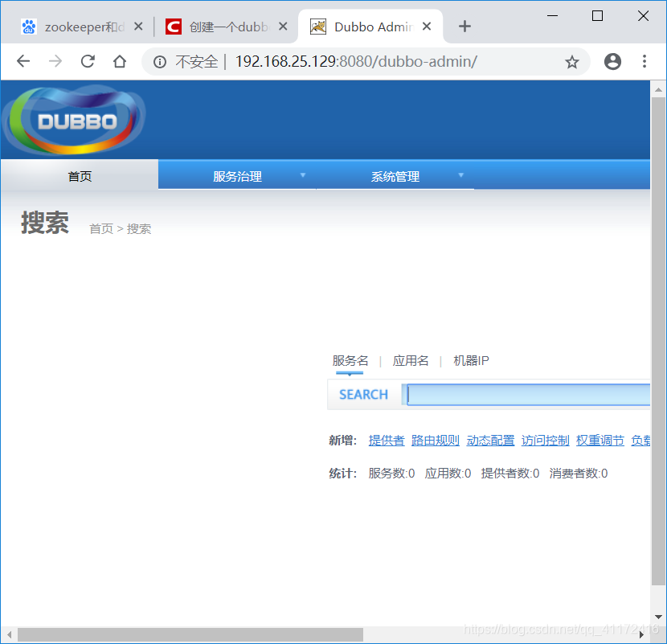Click the back arrow in the browser toolbar
Screen dimensions: 667x644
coord(23,61)
